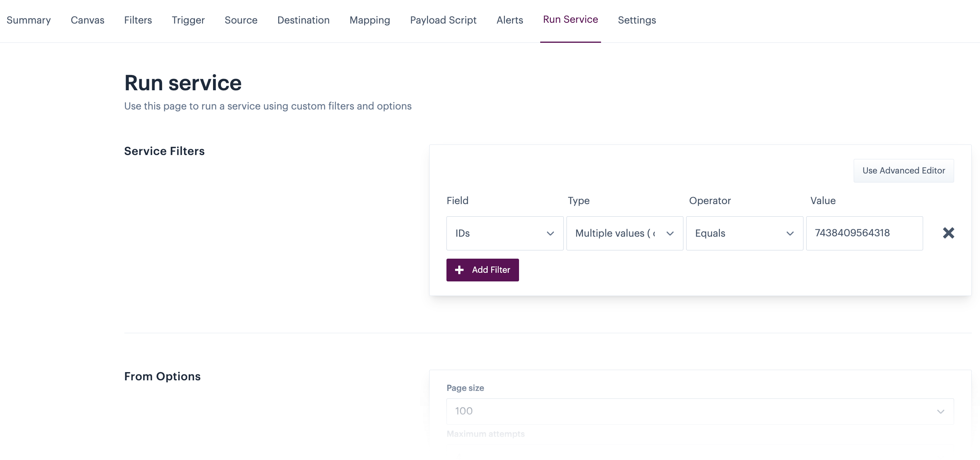980x460 pixels.
Task: Open the Use Advanced Editor
Action: point(903,171)
